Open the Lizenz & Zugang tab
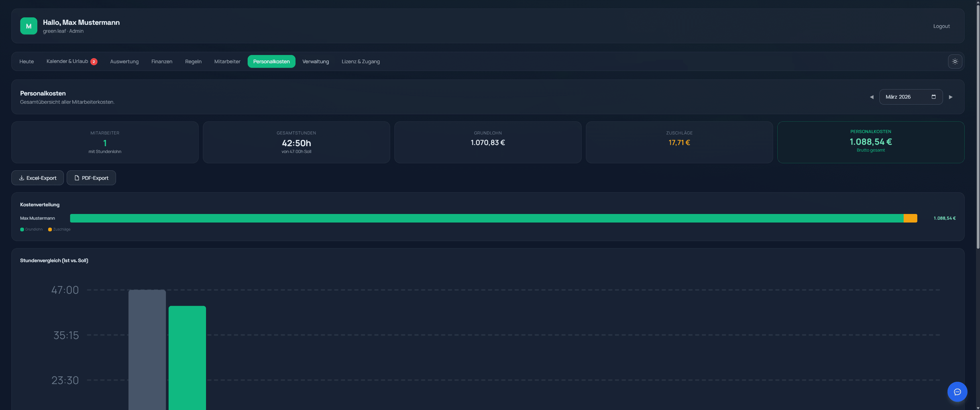Viewport: 980px width, 410px height. pos(360,61)
